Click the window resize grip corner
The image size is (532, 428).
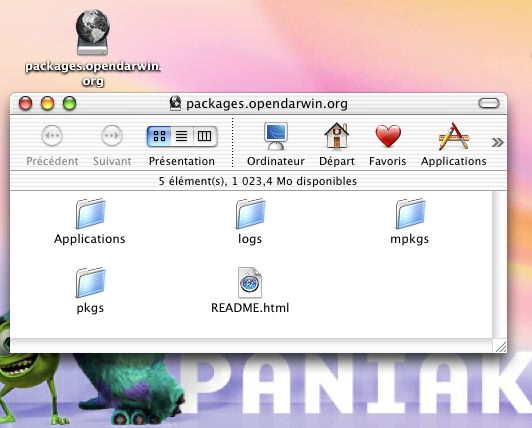point(500,346)
